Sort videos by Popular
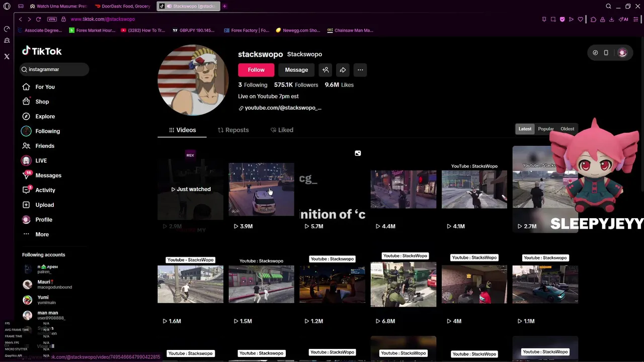644x362 pixels. coord(545,129)
